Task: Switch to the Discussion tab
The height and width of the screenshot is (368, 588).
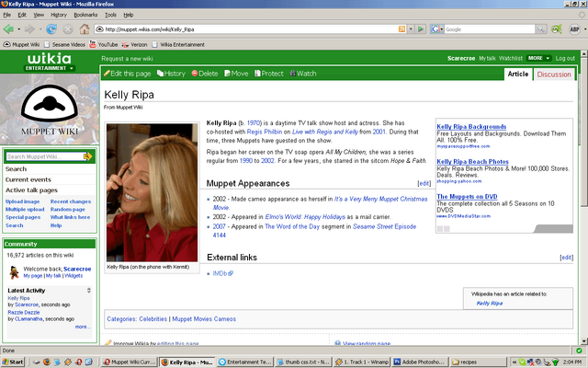Action: 553,75
